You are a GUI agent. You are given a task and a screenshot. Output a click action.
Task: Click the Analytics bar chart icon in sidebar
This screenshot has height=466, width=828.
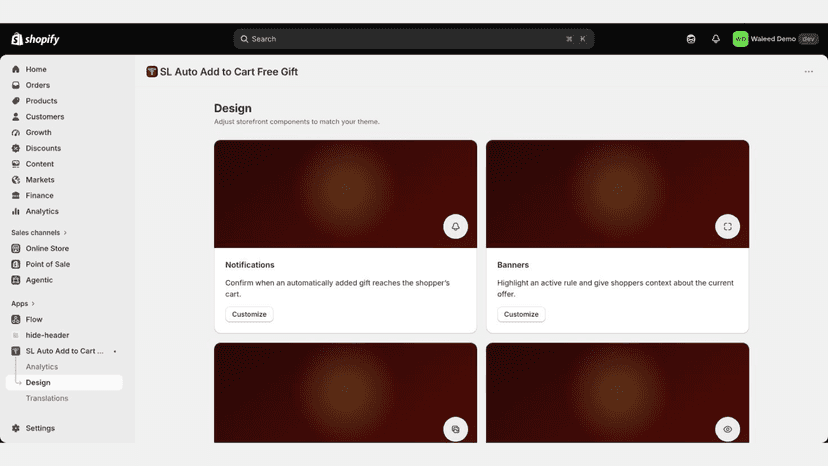16,211
